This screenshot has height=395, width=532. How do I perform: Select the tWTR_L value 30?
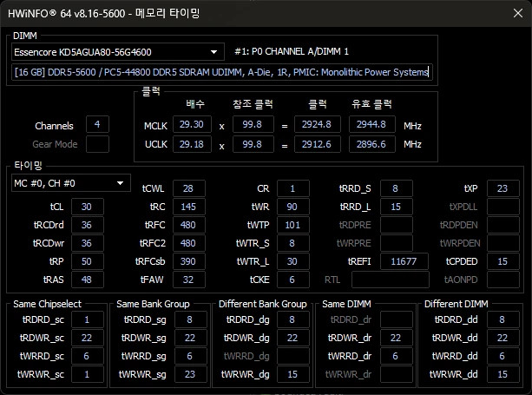click(293, 261)
